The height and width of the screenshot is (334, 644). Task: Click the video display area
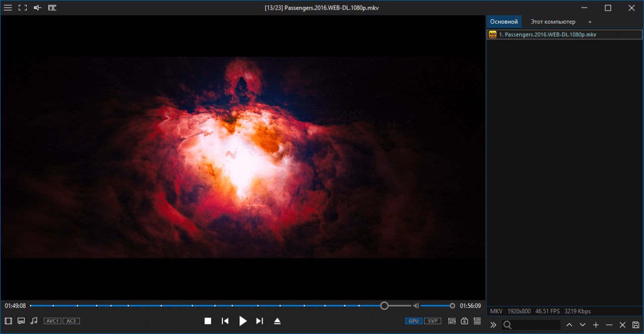pyautogui.click(x=243, y=157)
